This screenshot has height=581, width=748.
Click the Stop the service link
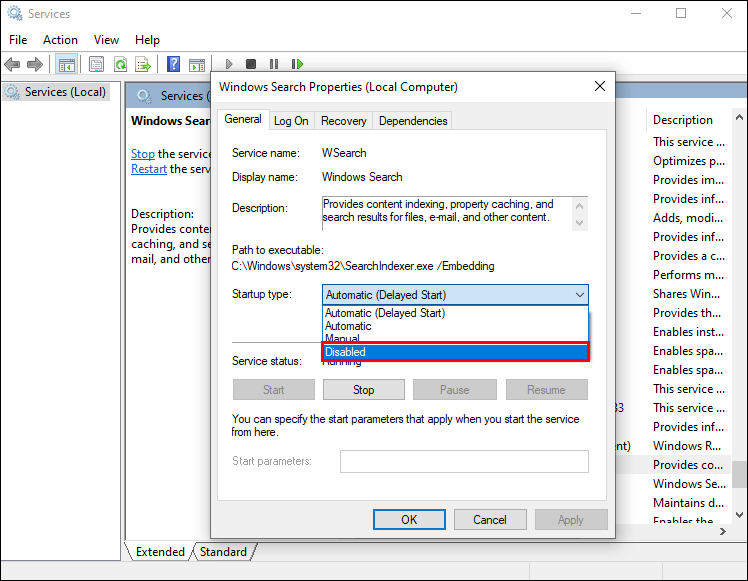click(x=143, y=154)
